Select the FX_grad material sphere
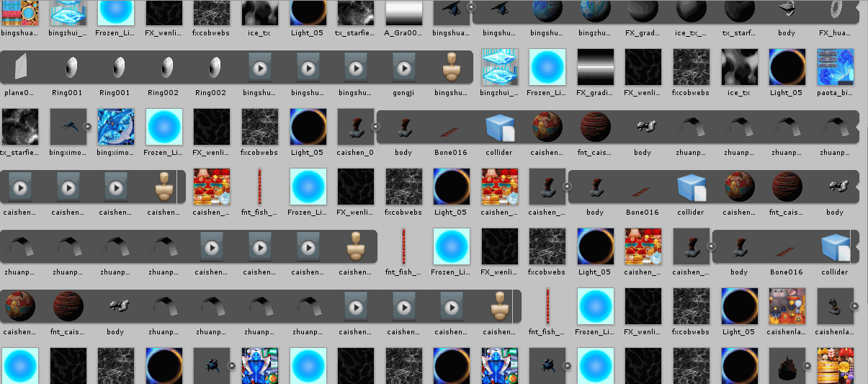This screenshot has width=868, height=384. point(643,12)
